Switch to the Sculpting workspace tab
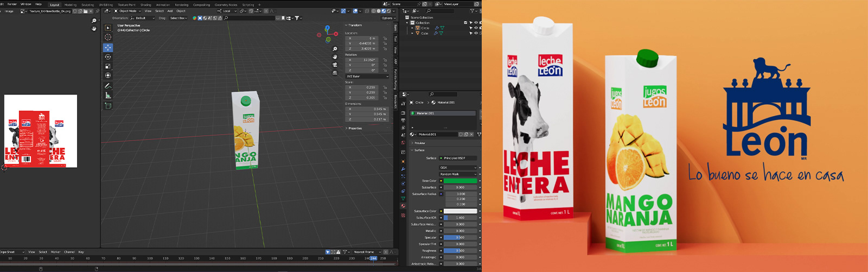Image resolution: width=868 pixels, height=272 pixels. point(88,5)
